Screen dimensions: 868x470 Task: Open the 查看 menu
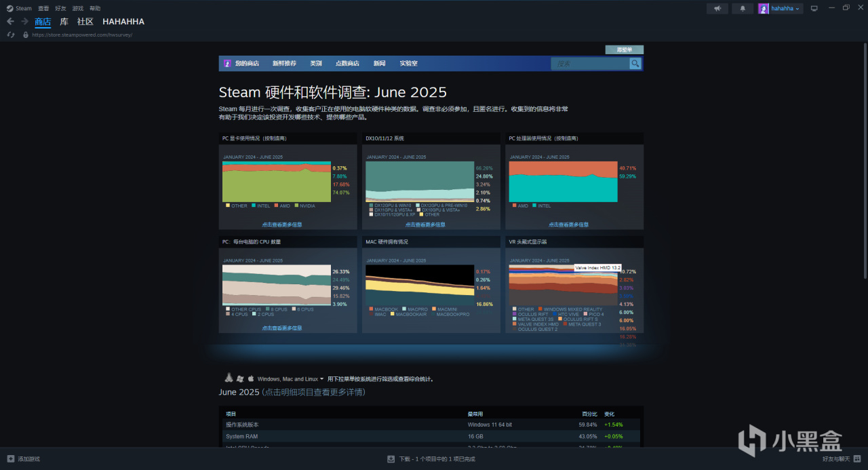(43, 8)
